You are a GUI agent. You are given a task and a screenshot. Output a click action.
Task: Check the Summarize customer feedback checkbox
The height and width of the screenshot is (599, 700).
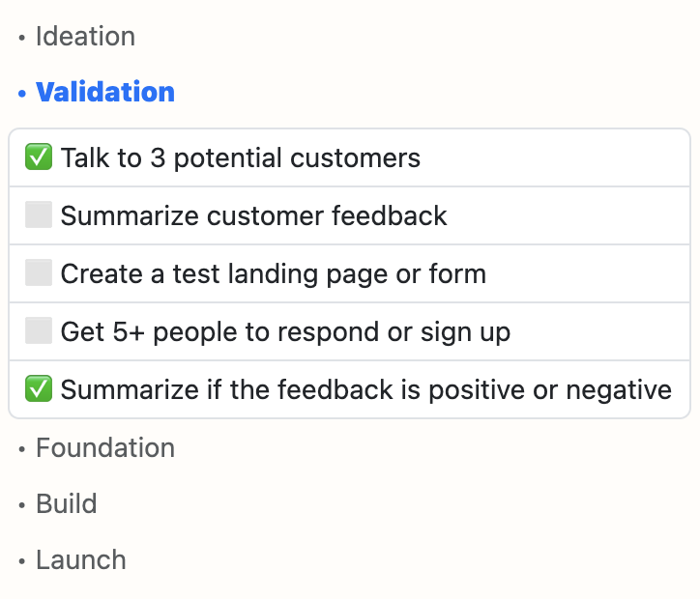click(39, 214)
